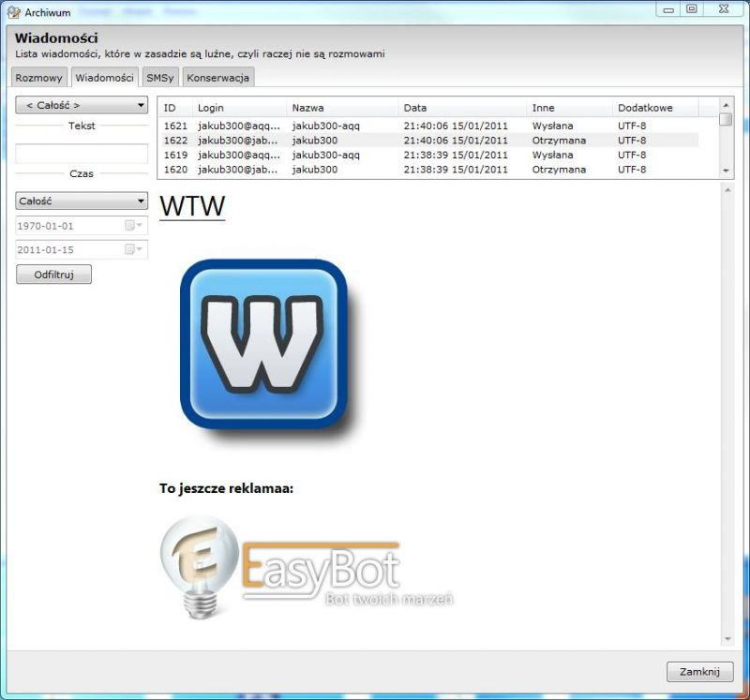Open the Czas 'Całość' time range dropdown
This screenshot has height=700, width=750.
click(82, 201)
